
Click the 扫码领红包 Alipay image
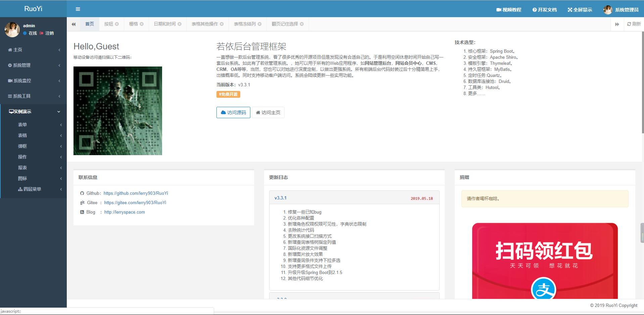coord(545,261)
